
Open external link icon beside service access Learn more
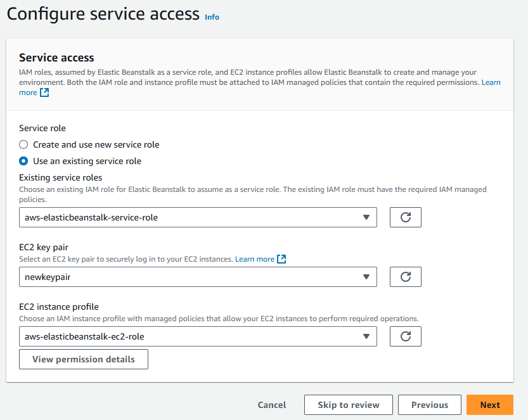coord(44,92)
